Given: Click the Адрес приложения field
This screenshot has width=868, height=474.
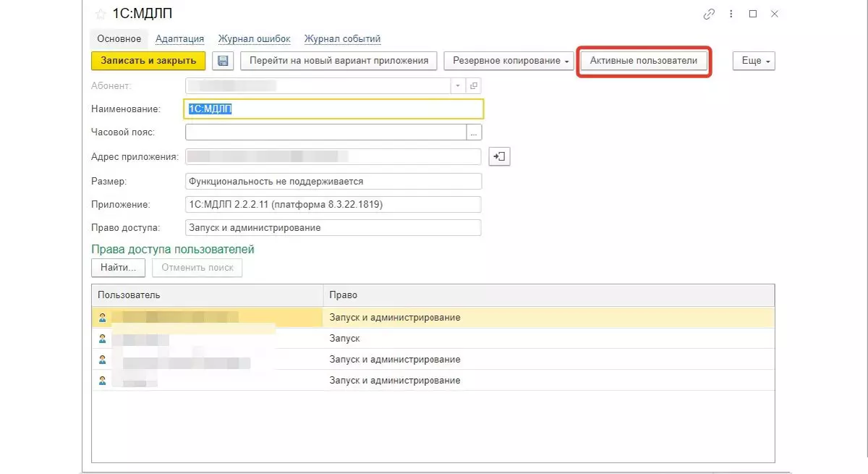Looking at the screenshot, I should [333, 156].
